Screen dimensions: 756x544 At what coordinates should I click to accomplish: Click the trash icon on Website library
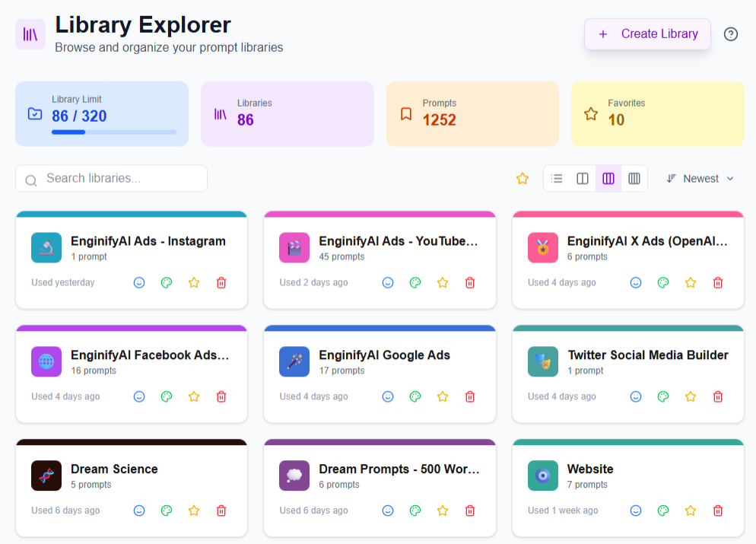point(718,511)
